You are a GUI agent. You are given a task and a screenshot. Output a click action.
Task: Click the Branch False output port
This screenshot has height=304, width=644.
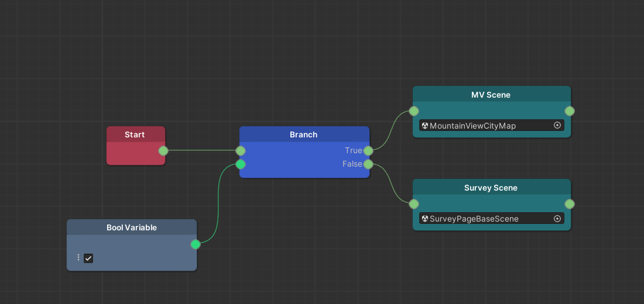(368, 164)
